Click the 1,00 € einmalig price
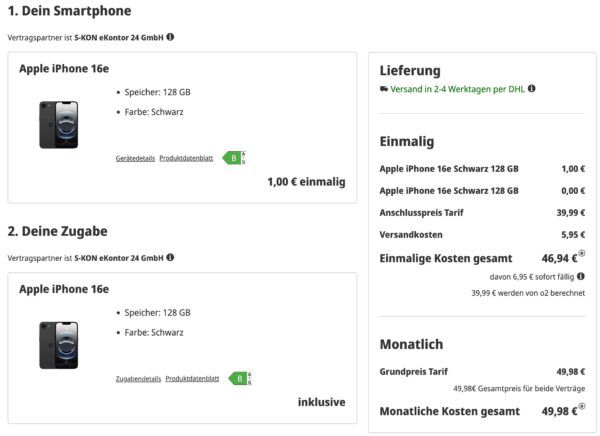The height and width of the screenshot is (436, 600). click(306, 182)
